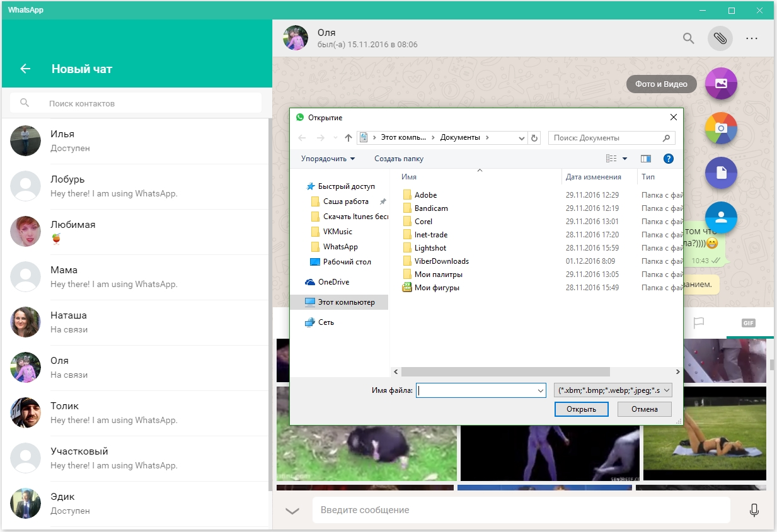Viewport: 777px width, 532px height.
Task: Select the Document attachment button
Action: [721, 173]
